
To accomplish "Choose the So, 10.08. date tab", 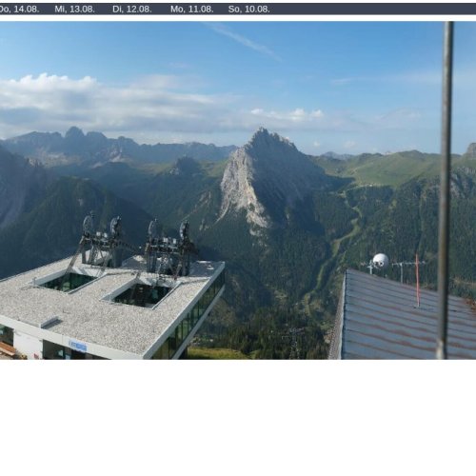I will (248, 10).
